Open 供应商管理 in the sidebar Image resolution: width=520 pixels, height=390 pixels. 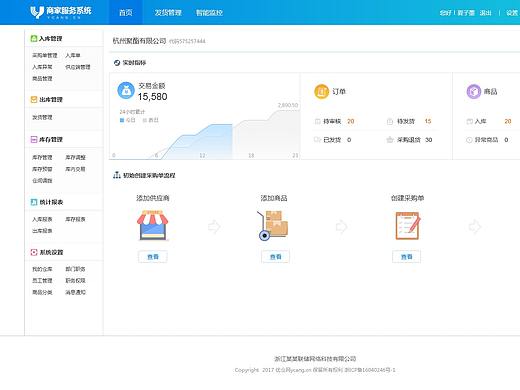pyautogui.click(x=78, y=67)
